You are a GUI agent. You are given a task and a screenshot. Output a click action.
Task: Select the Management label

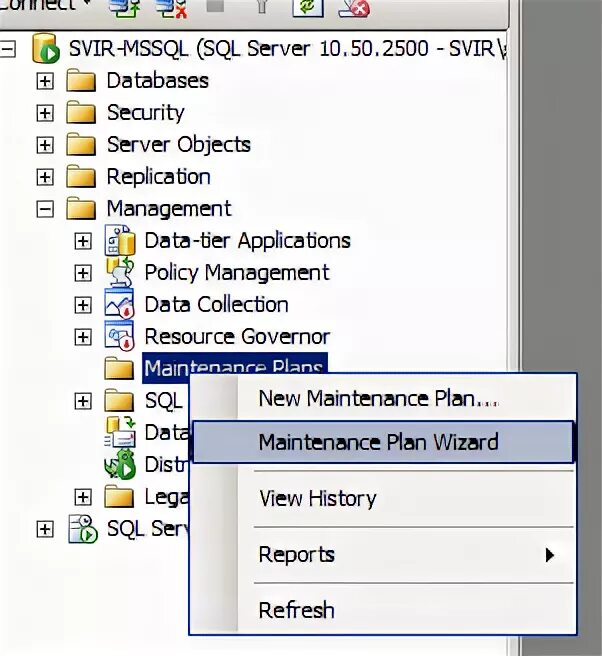[169, 208]
